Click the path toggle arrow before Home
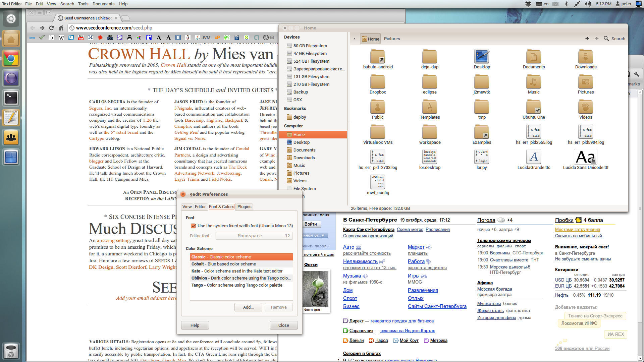 pos(355,39)
